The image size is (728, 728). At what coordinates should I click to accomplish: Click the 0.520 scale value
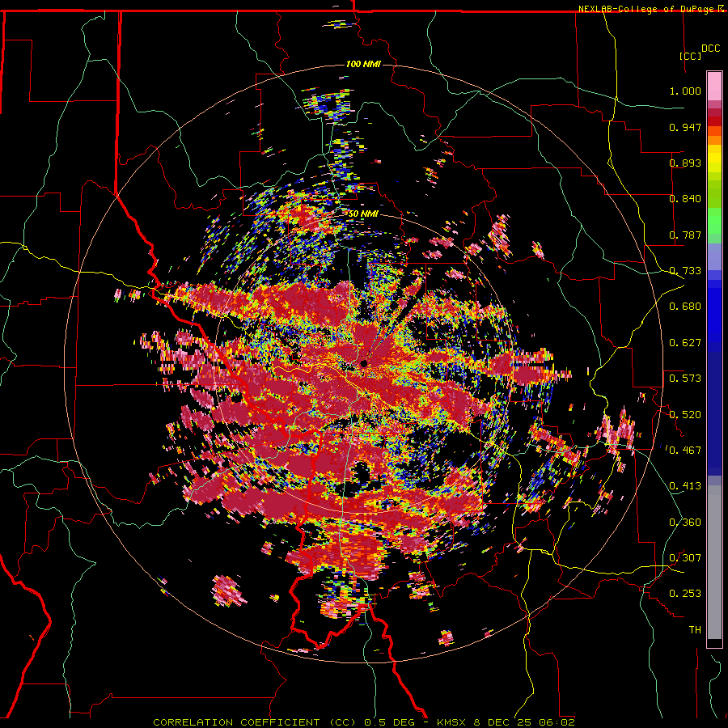point(685,414)
